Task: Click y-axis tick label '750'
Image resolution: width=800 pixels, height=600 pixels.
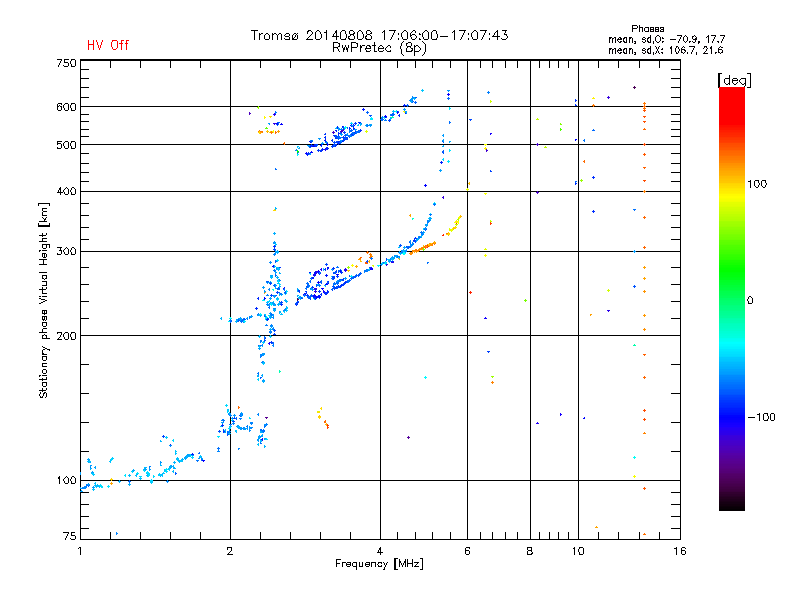Action: tap(66, 63)
